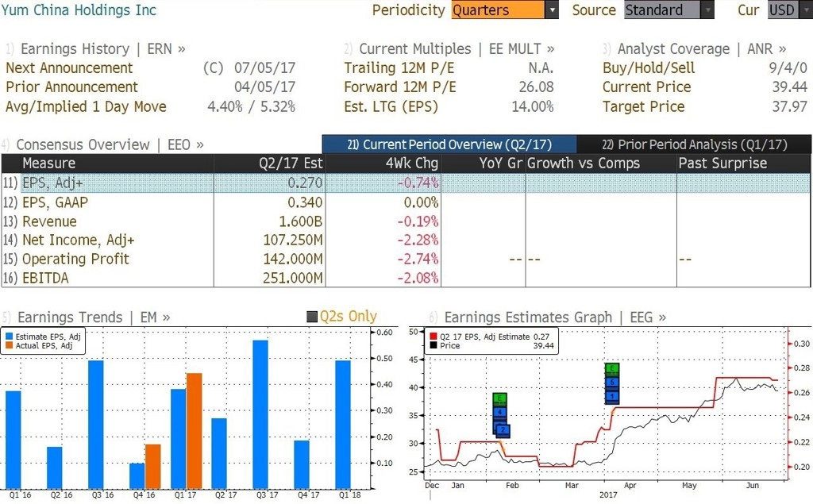Click the orange Q4 16 actual EPS bar
813x504 pixels.
153,467
